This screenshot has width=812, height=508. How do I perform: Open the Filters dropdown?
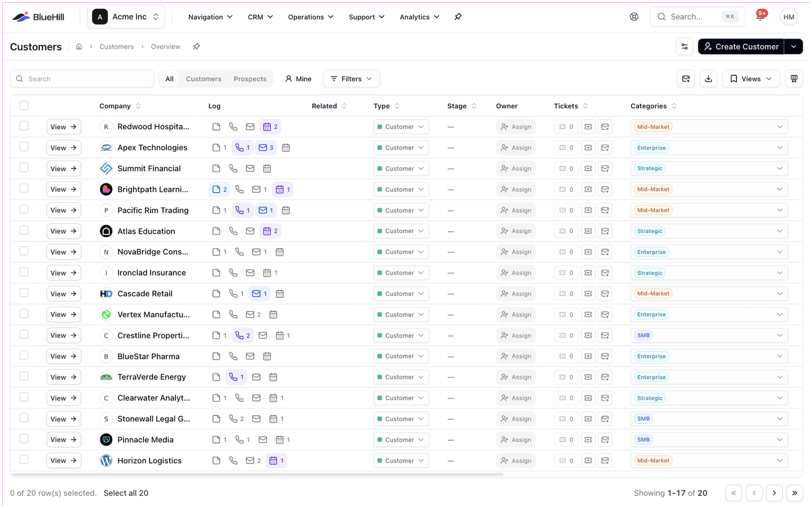click(351, 79)
